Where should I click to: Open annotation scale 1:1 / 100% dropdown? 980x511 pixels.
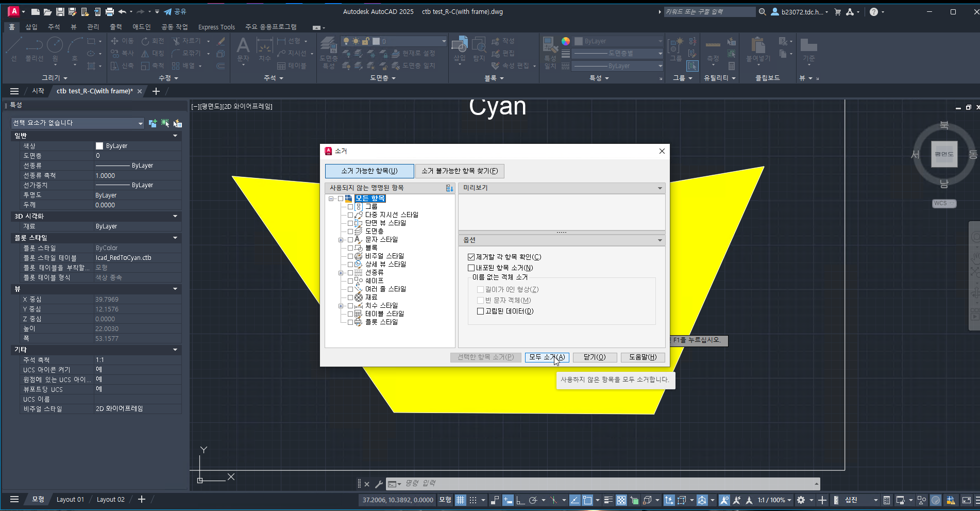coord(774,500)
